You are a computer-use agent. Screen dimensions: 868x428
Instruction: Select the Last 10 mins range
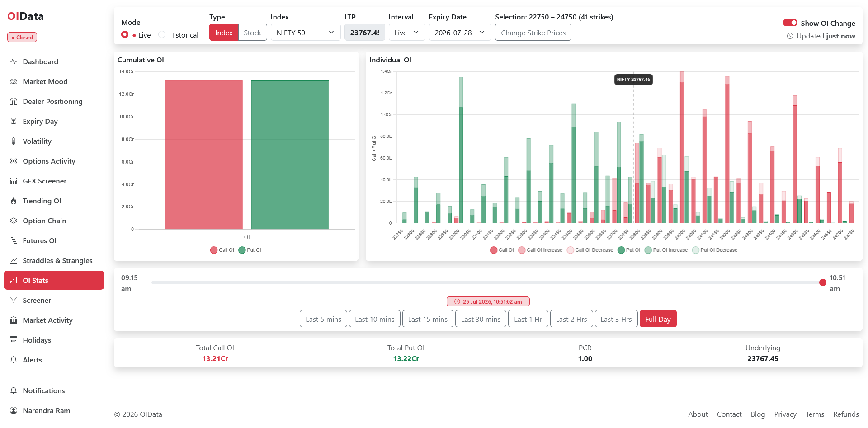(x=374, y=319)
